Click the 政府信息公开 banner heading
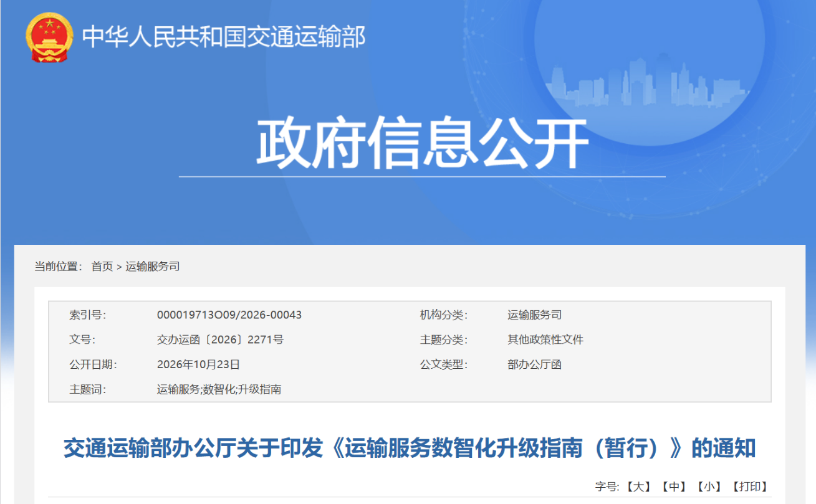 point(422,143)
